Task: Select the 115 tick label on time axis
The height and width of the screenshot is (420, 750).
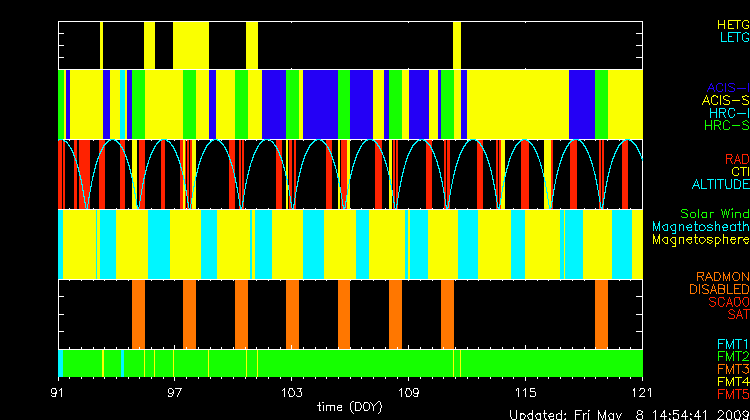Action: coord(526,391)
